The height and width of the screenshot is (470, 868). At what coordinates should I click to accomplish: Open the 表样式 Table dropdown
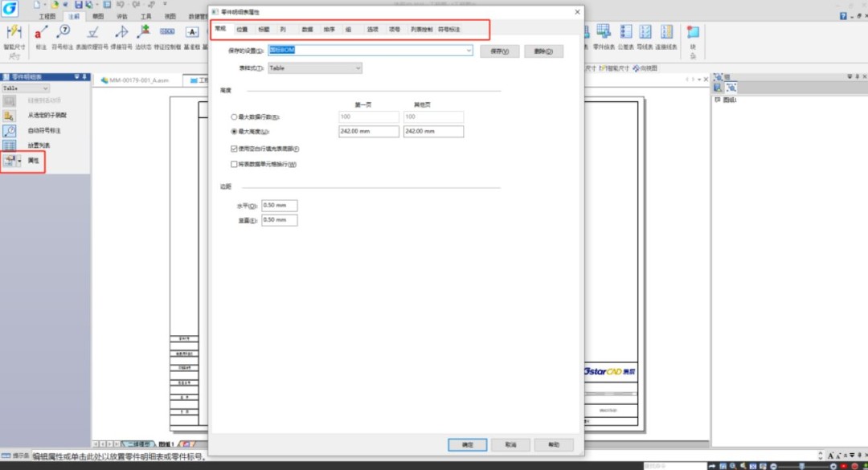click(358, 68)
